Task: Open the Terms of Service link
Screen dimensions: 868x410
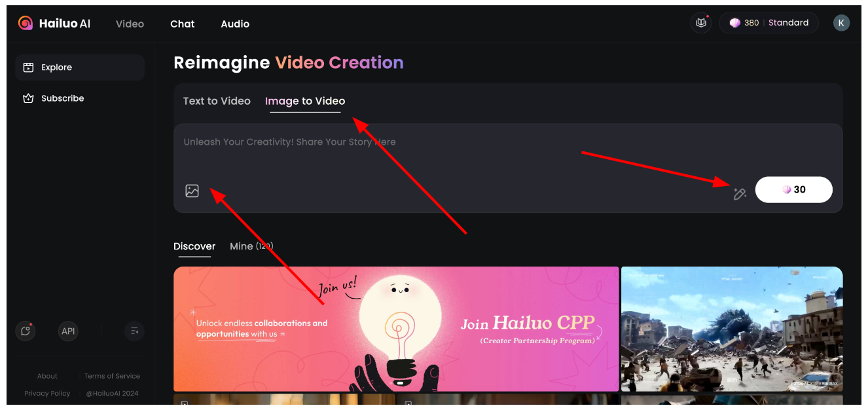Action: point(112,376)
